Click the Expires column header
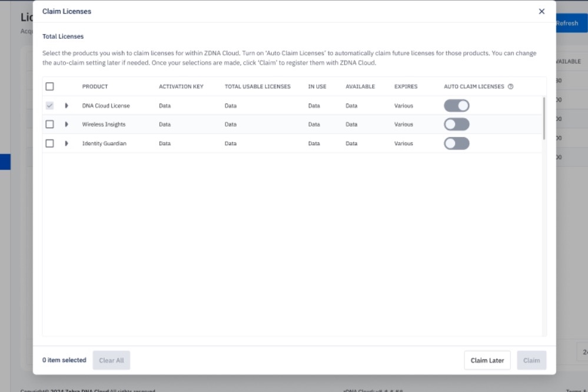Screen dimensions: 588x392 click(x=406, y=87)
